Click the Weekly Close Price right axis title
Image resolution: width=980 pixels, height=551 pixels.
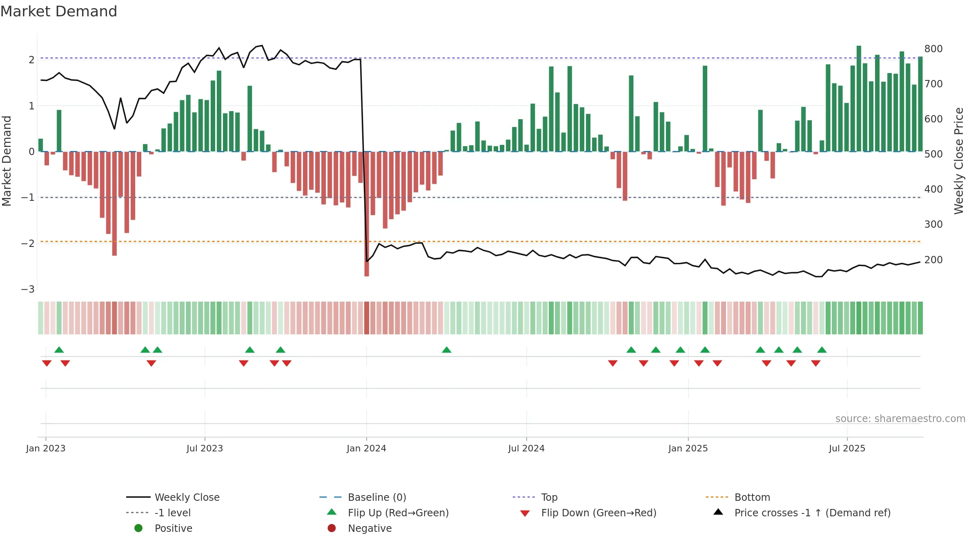coord(959,161)
